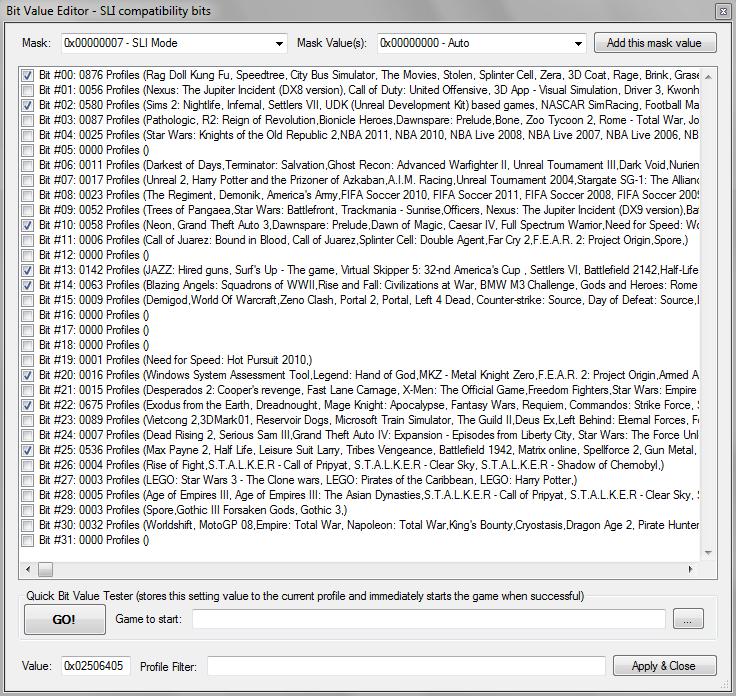
Task: Open the Mask dropdown showing SLI Mode
Action: coord(174,43)
